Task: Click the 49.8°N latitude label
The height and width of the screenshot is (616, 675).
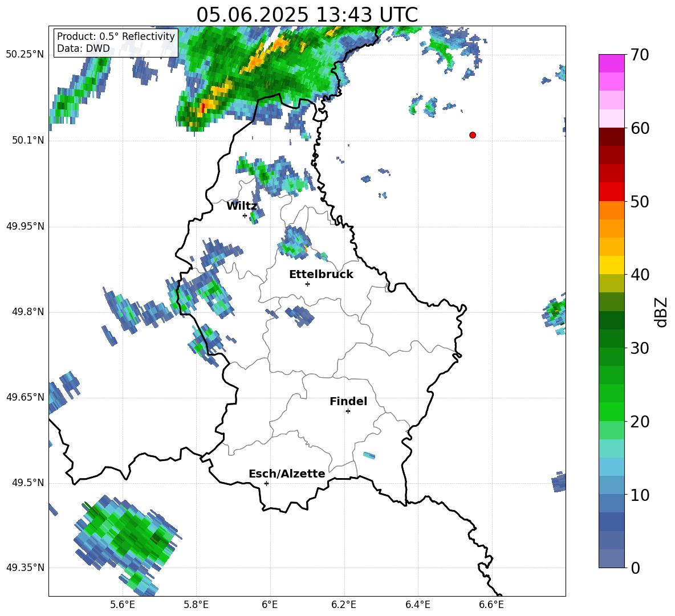Action: pyautogui.click(x=28, y=312)
